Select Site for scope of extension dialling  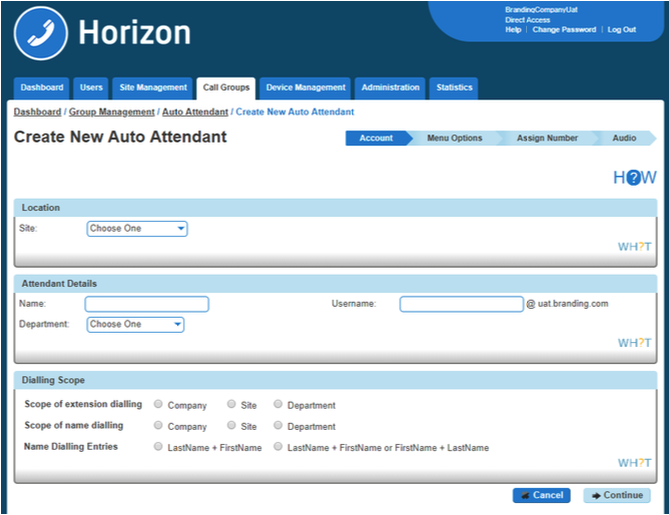tap(231, 404)
